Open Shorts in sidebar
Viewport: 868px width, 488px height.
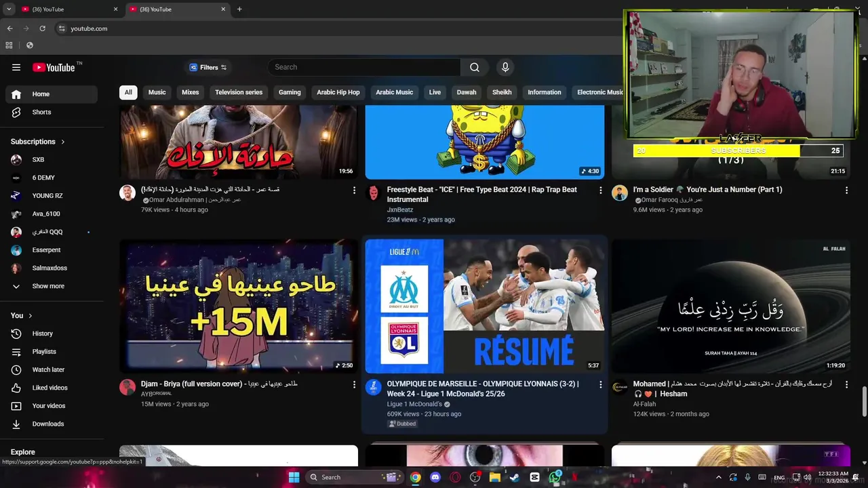coord(52,112)
